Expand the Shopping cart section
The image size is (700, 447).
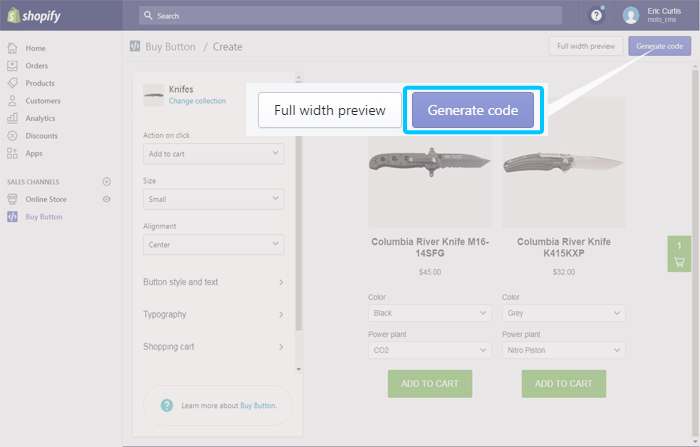pyautogui.click(x=213, y=347)
